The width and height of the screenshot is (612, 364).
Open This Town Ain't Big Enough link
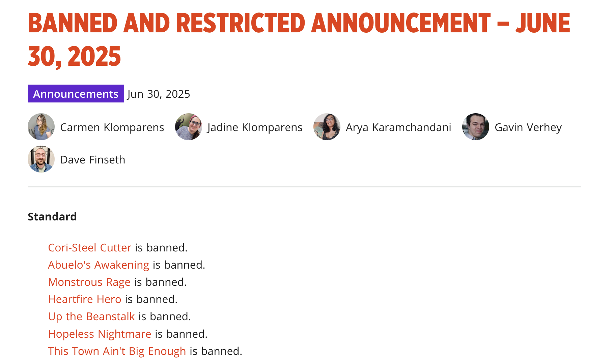117,351
